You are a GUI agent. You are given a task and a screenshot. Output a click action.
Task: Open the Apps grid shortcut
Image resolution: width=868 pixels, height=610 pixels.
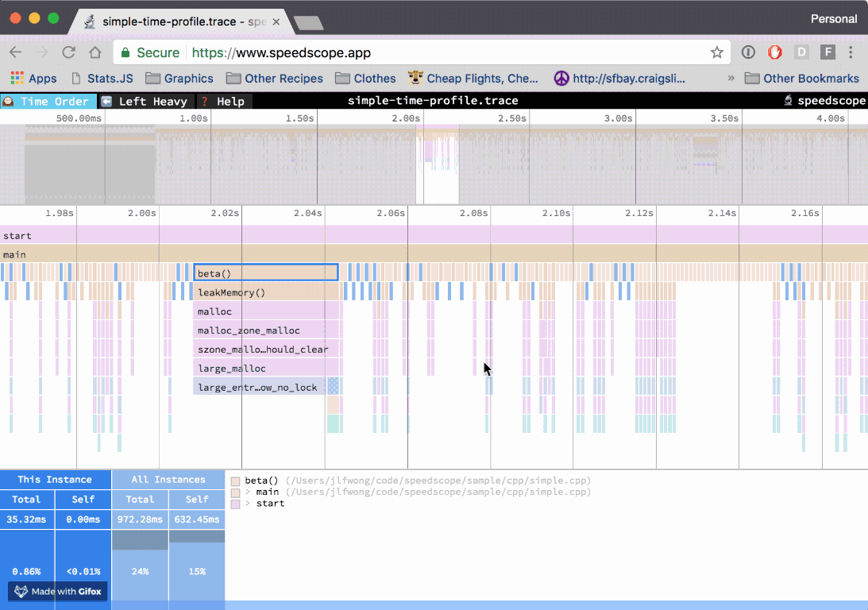coord(34,79)
